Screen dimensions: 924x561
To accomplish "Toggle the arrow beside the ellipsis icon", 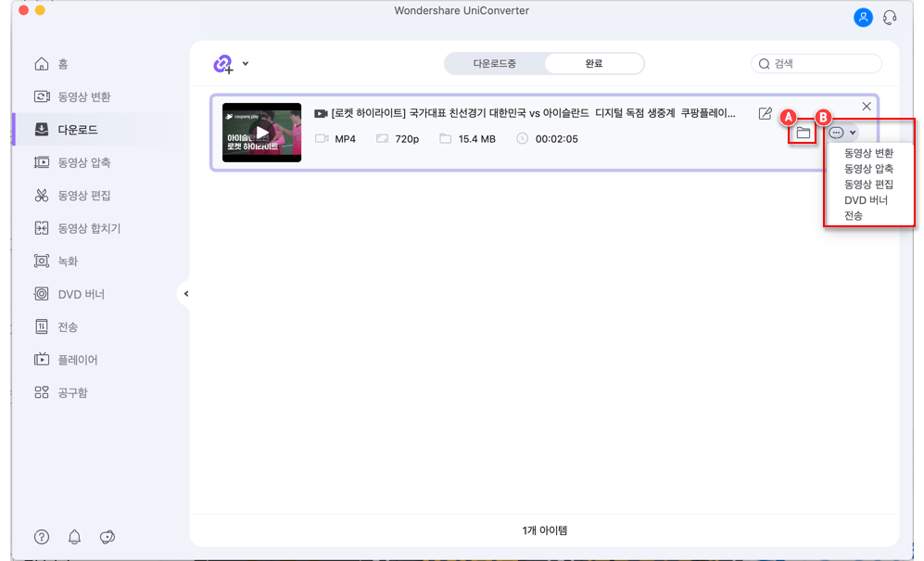I will pyautogui.click(x=853, y=133).
